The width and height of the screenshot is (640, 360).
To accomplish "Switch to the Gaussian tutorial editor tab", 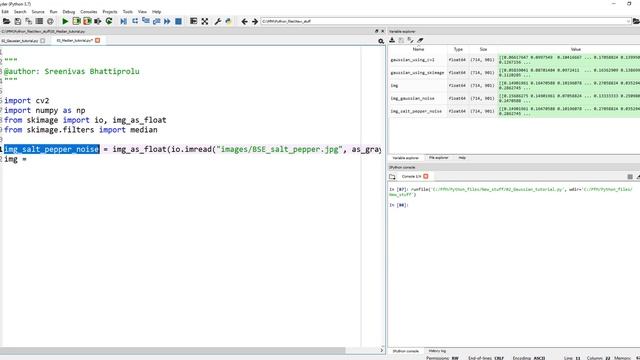I will pyautogui.click(x=20, y=41).
